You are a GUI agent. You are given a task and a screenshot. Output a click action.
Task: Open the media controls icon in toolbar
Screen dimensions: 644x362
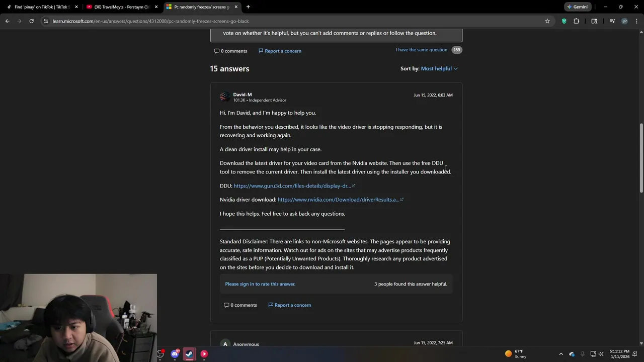pos(612,21)
